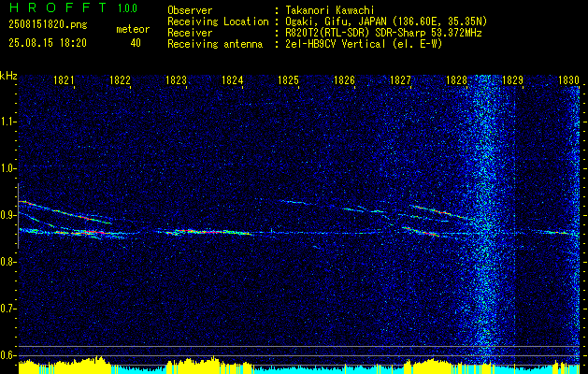The height and width of the screenshot is (374, 588).
Task: Click the R820T2(RTL-SDR) SDR-Sharp 53.372MHz text
Action: point(382,33)
